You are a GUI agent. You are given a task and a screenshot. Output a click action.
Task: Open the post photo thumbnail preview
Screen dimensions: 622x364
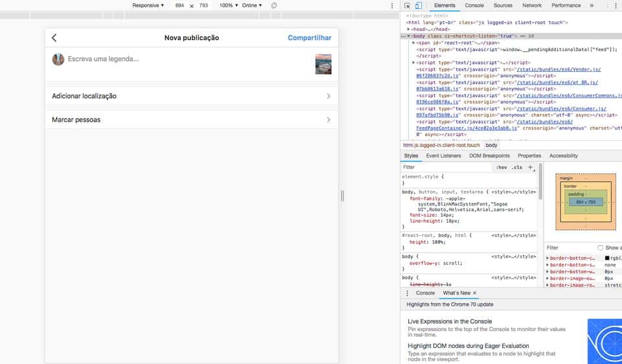coord(323,64)
